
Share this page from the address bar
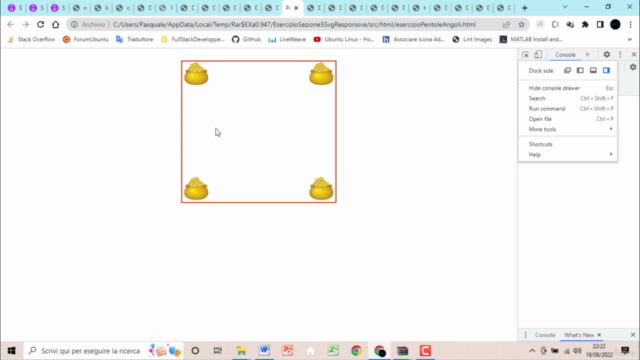click(507, 24)
